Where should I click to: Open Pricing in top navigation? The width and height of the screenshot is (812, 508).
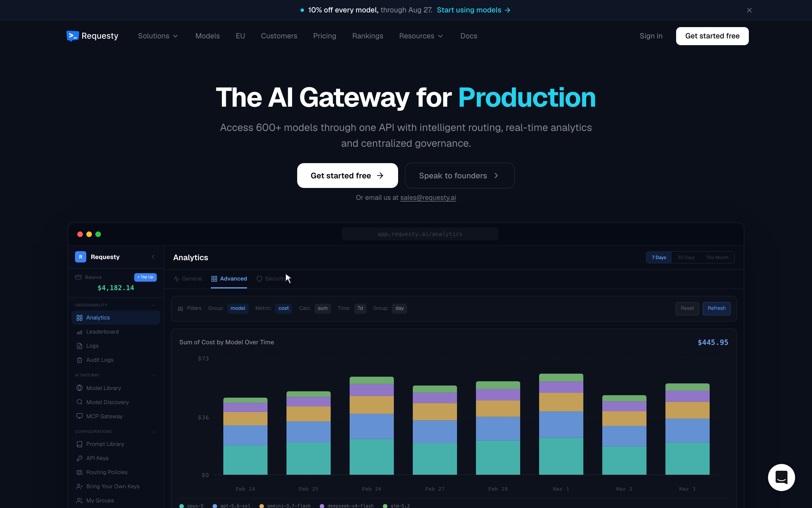[325, 36]
